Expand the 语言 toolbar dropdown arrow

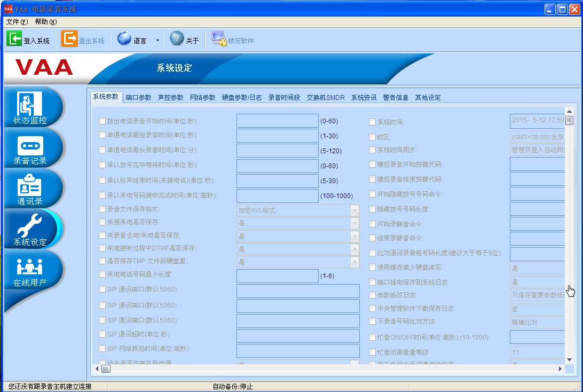click(x=157, y=41)
